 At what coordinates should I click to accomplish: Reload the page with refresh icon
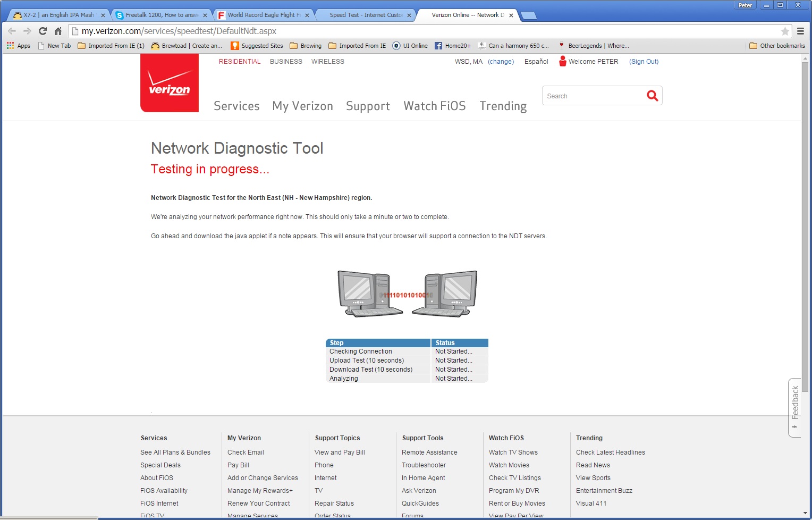(x=43, y=31)
